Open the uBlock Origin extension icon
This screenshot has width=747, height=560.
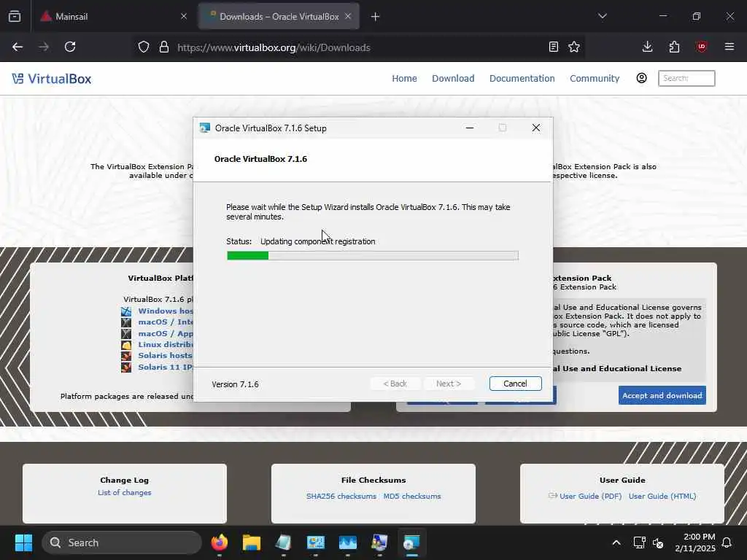(x=701, y=47)
